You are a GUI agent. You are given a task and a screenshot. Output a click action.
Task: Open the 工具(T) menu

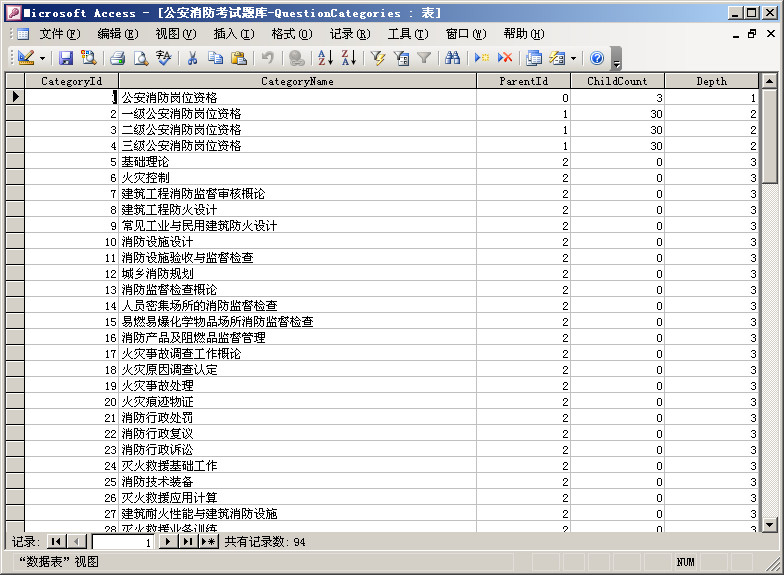[408, 34]
